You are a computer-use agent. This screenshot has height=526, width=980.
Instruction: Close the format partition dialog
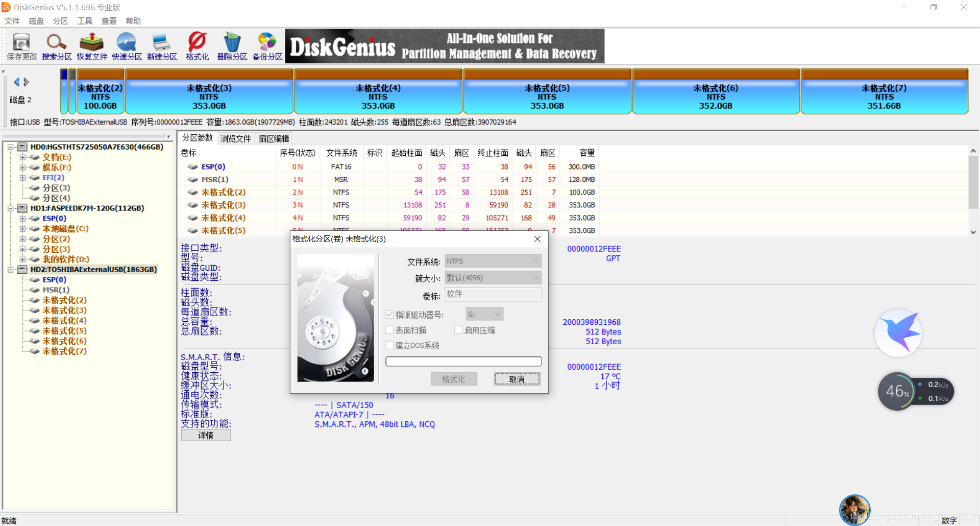537,239
